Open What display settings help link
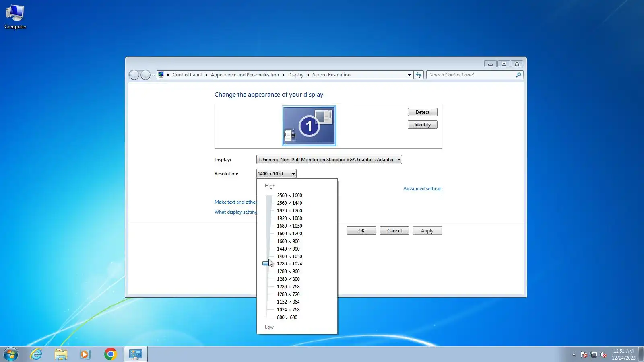 pyautogui.click(x=235, y=212)
